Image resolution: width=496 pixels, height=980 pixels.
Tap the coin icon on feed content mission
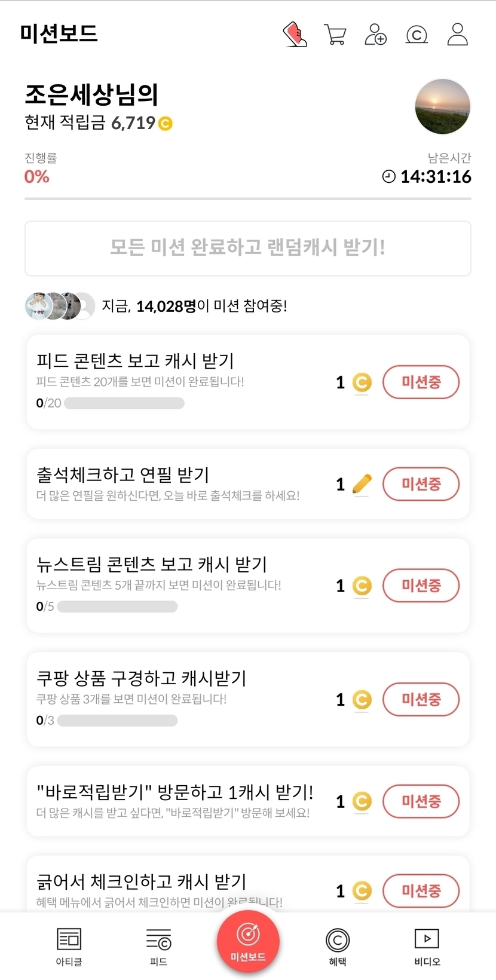(362, 382)
